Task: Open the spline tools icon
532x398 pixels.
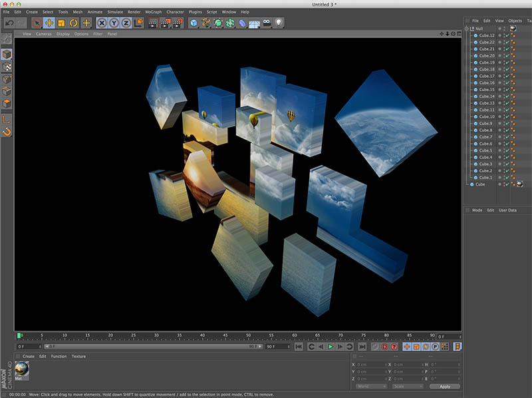Action: click(x=206, y=23)
